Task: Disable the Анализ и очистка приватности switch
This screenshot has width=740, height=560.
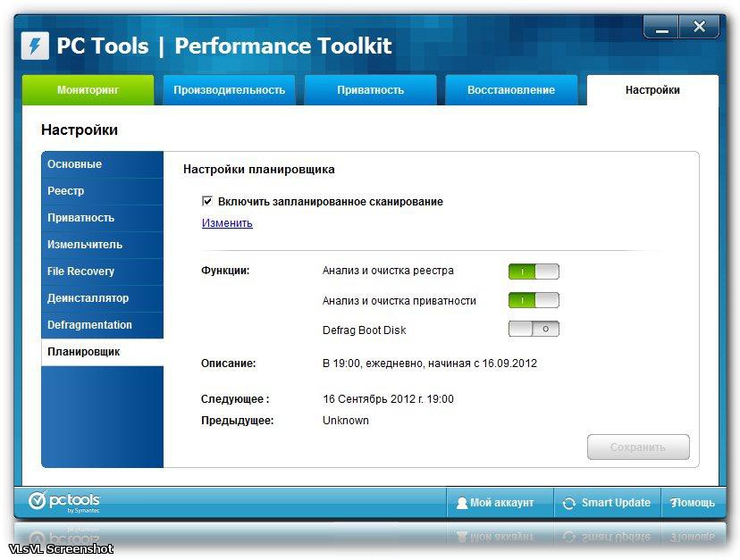Action: point(534,301)
